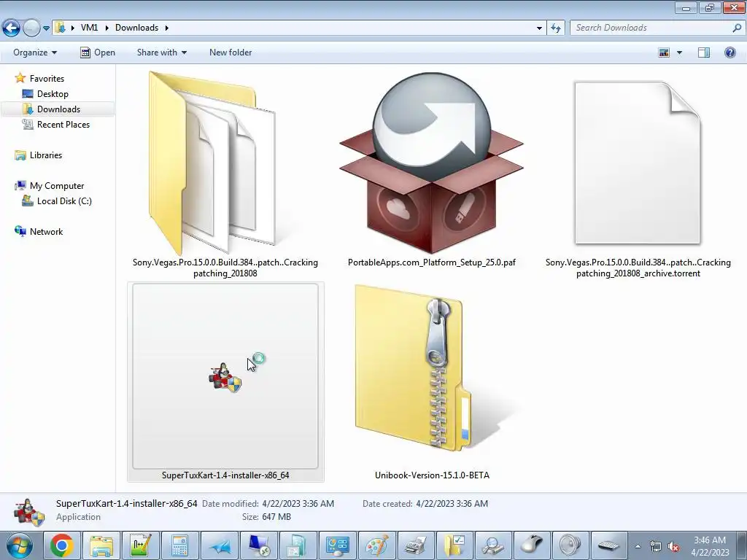747x560 pixels.
Task: Refresh the Downloads folder view
Action: tap(555, 28)
